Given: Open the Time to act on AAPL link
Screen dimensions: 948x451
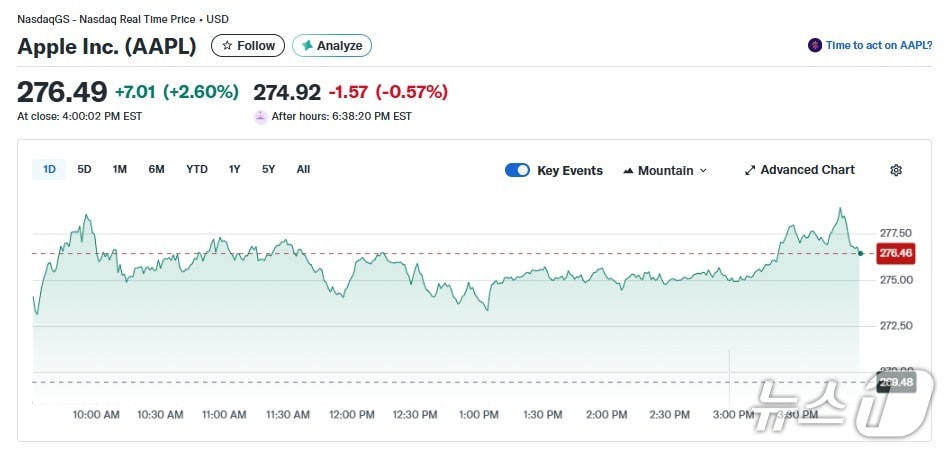Looking at the screenshot, I should point(876,46).
